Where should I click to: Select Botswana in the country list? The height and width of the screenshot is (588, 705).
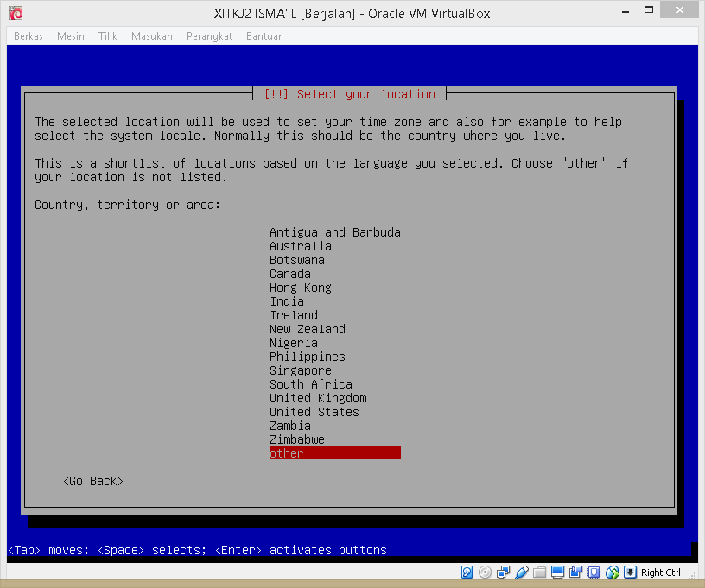[335, 260]
